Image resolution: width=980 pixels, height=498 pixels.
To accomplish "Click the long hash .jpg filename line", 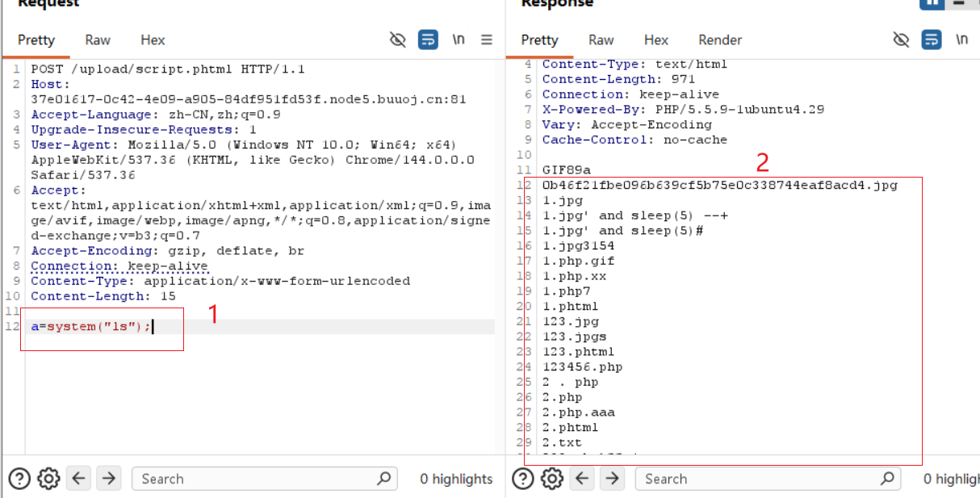I will point(719,185).
